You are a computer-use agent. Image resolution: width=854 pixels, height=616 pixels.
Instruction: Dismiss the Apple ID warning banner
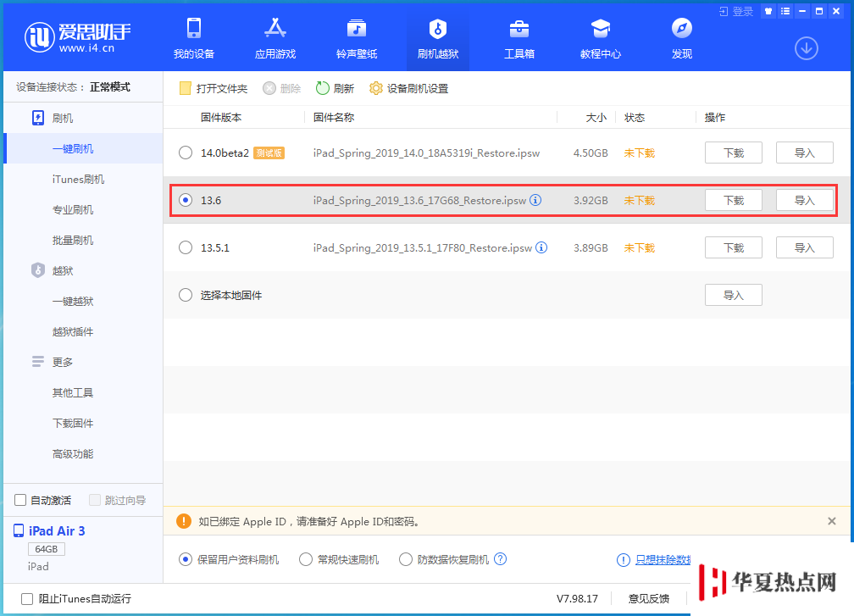click(832, 521)
